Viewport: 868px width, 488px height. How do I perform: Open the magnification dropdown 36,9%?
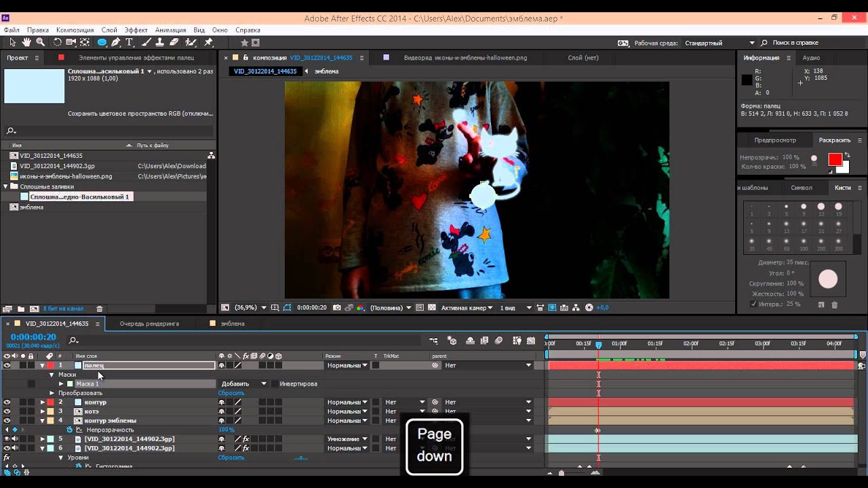pos(250,308)
